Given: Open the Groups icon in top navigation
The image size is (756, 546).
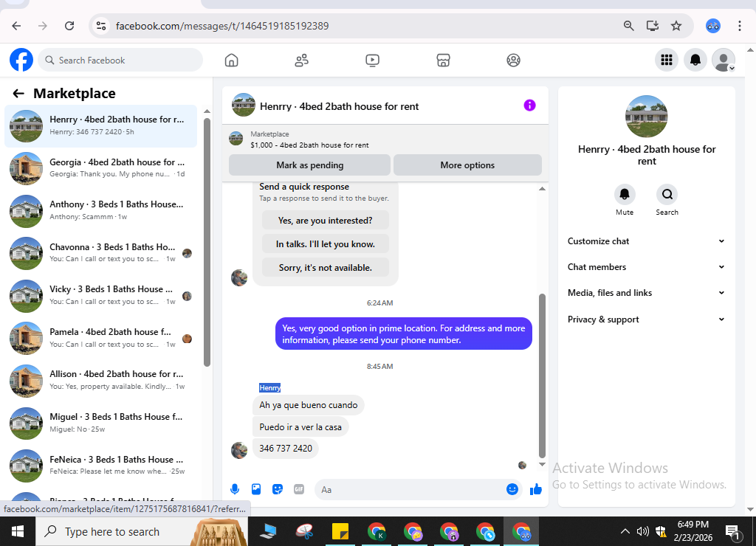Looking at the screenshot, I should [514, 61].
